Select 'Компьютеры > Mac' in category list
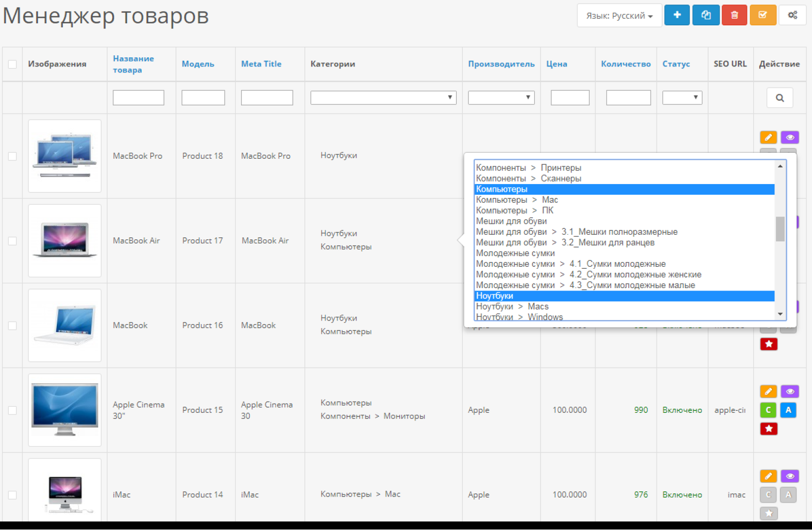The image size is (812, 530). pos(624,200)
